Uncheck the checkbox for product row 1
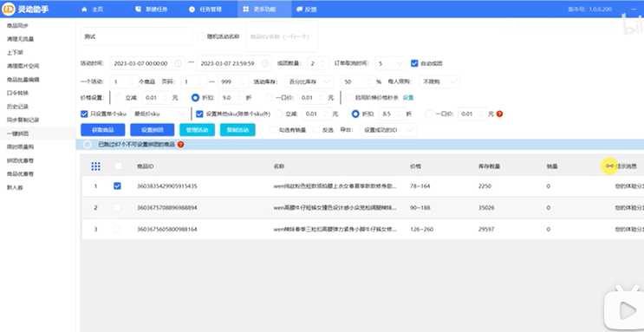Image resolution: width=644 pixels, height=332 pixels. (x=117, y=186)
